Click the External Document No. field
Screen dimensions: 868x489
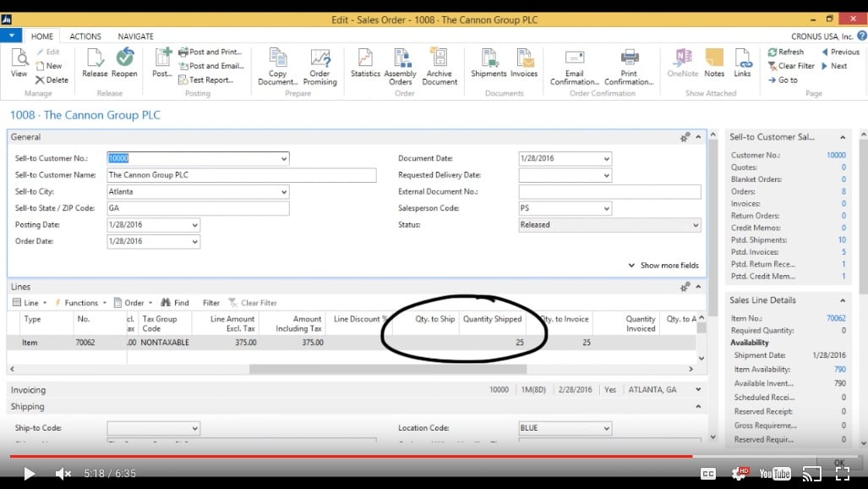(x=609, y=192)
